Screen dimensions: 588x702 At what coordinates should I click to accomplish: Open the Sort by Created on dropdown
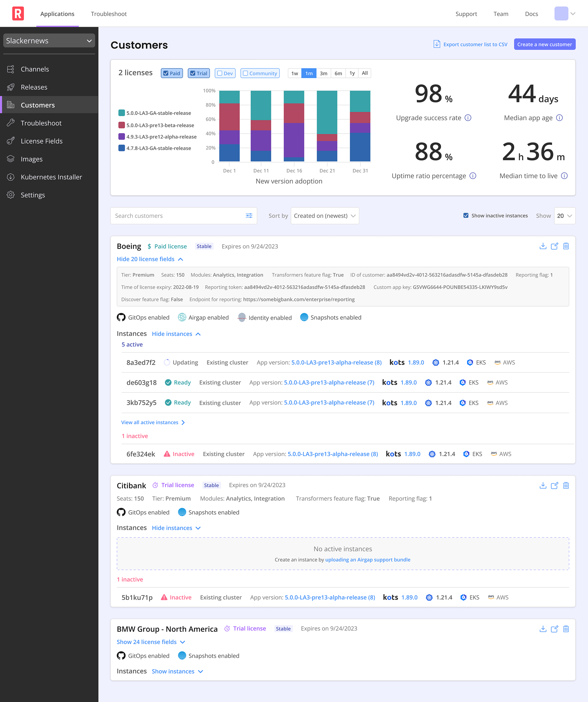point(325,216)
